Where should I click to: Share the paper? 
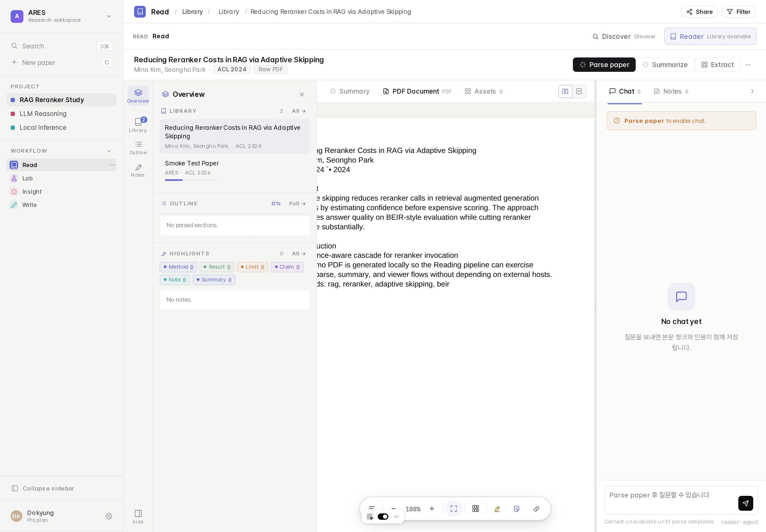699,12
